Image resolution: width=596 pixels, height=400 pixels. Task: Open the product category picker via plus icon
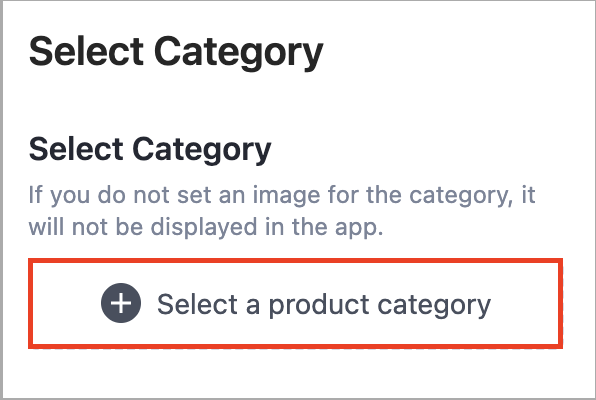tap(121, 303)
